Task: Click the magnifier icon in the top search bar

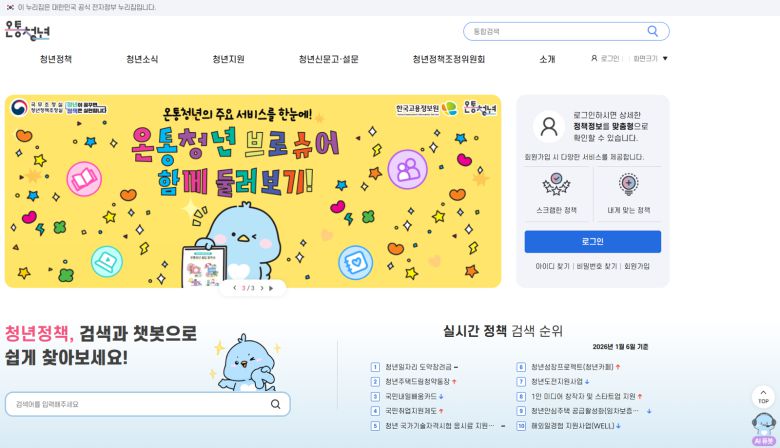Action: click(x=652, y=31)
